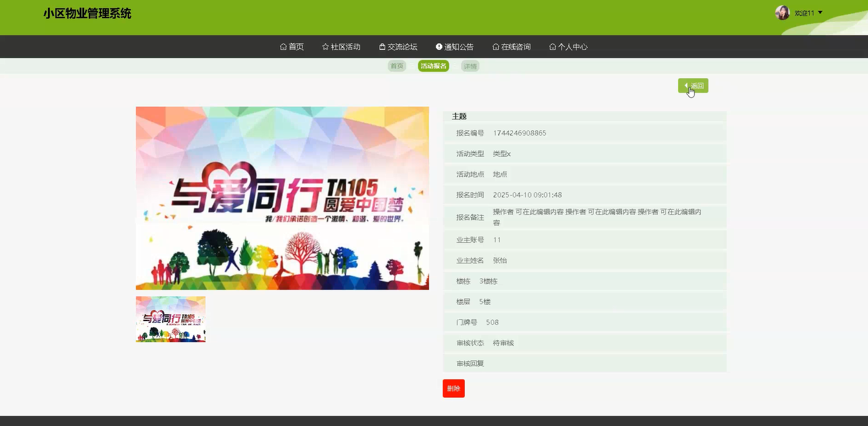
Task: Click the 活动报名 breadcrumb pill
Action: pyautogui.click(x=434, y=66)
